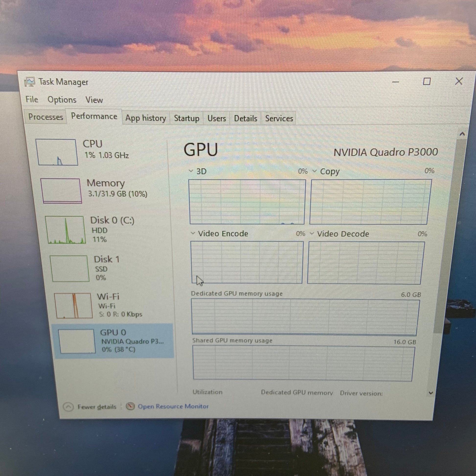476x476 pixels.
Task: Open the Wi-Fi network activity graph
Action: pyautogui.click(x=73, y=306)
